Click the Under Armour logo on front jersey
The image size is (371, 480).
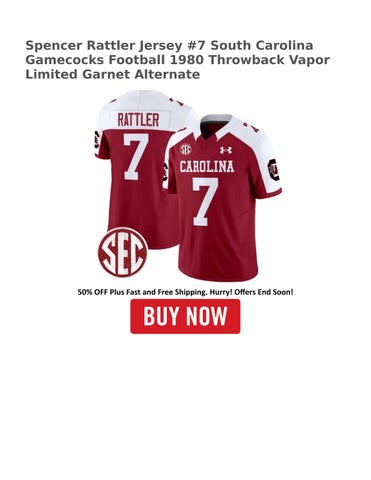point(226,150)
